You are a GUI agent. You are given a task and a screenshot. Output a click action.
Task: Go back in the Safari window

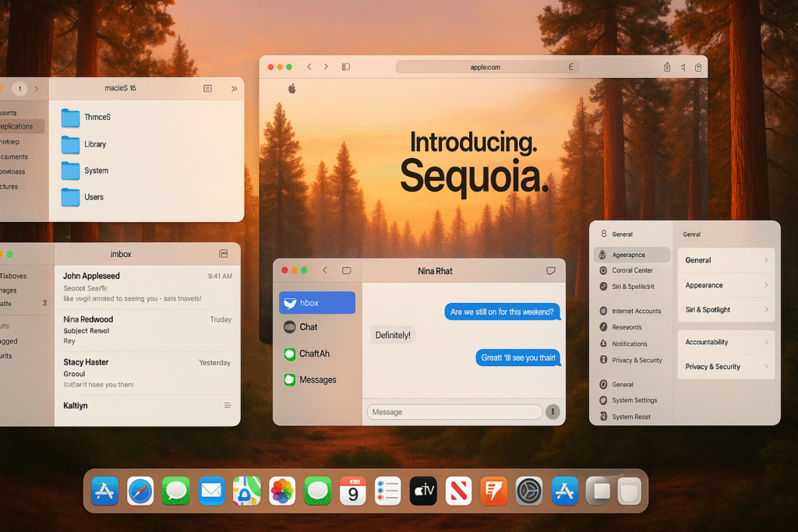pyautogui.click(x=309, y=67)
